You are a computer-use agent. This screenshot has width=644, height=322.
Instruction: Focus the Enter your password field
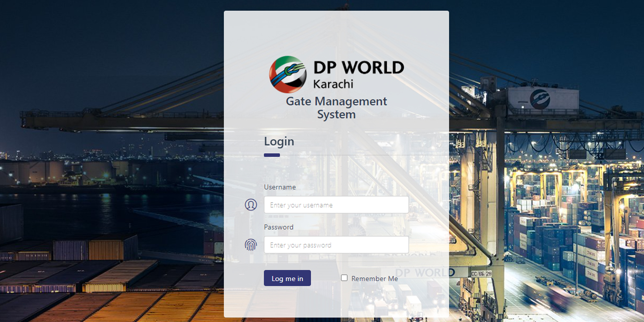(x=336, y=245)
